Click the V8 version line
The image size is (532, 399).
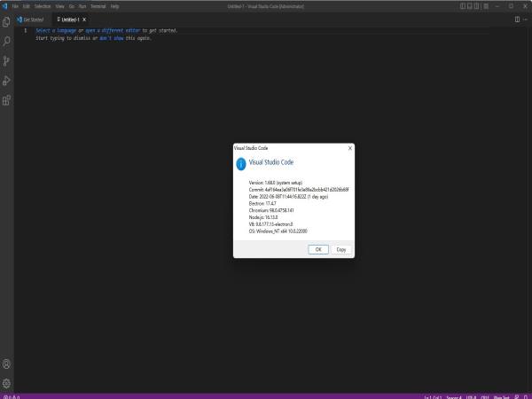[270, 224]
